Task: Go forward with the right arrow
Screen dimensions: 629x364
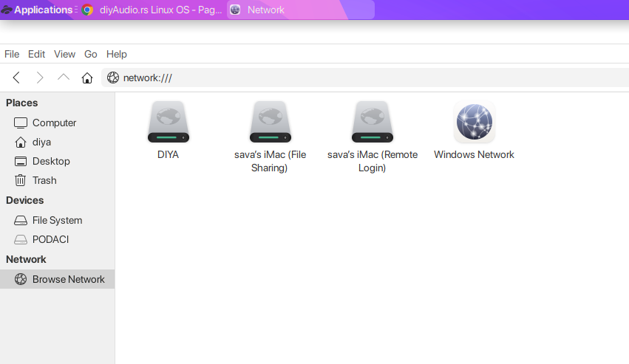Action: pos(39,78)
